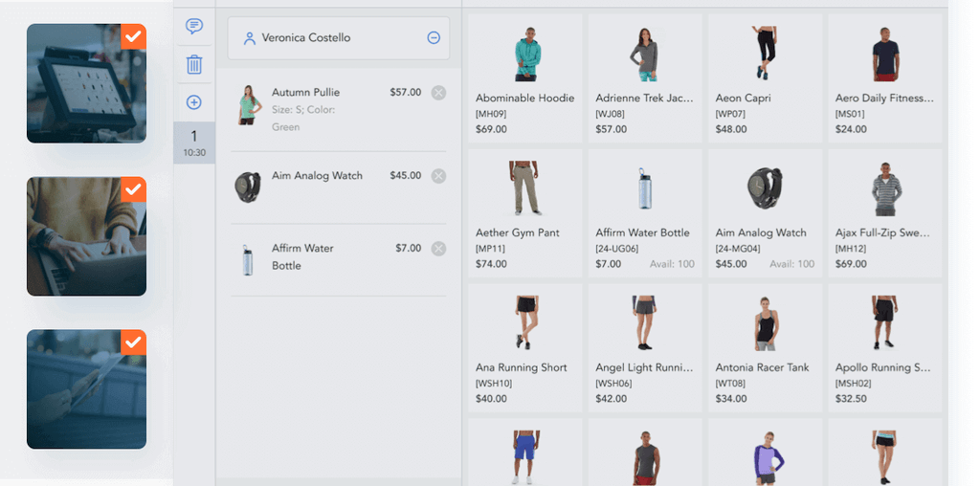Open the order comment speech bubble icon

click(194, 26)
